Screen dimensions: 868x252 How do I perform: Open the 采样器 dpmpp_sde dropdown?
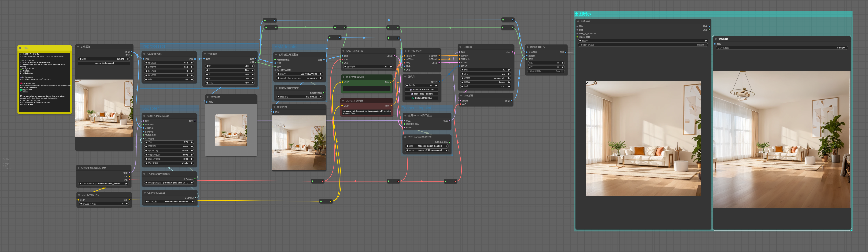tap(486, 78)
